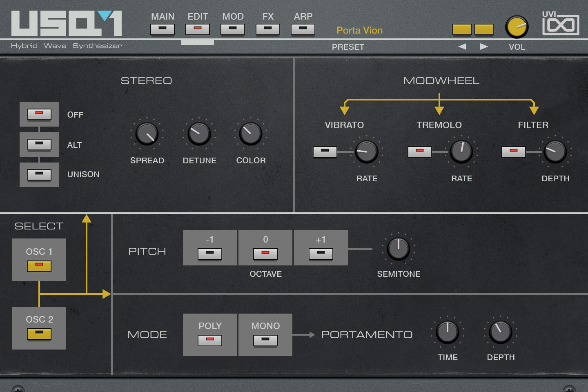This screenshot has height=392, width=588.
Task: Click the Vibrato RATE knob
Action: pos(367,152)
